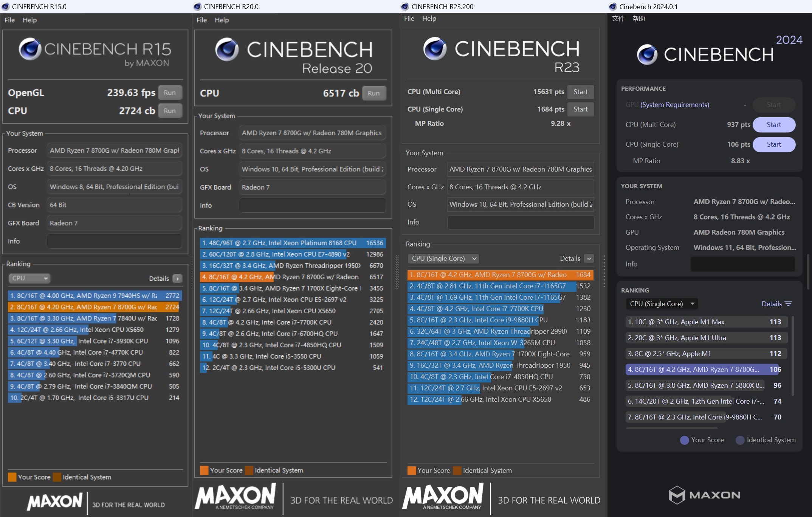
Task: Click the Cinebench R15 title bar app icon
Action: (x=5, y=6)
